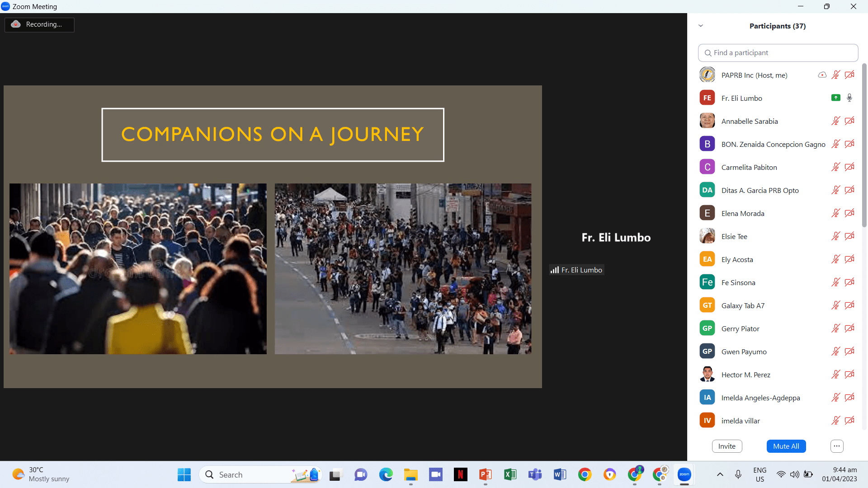Click the Zoom app taskbar icon
Image resolution: width=868 pixels, height=488 pixels.
(684, 474)
